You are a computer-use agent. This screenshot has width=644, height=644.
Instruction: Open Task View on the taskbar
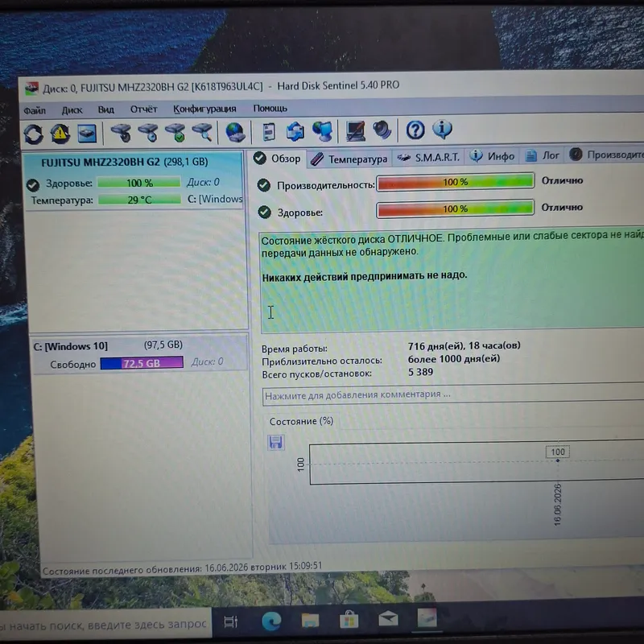point(231,621)
